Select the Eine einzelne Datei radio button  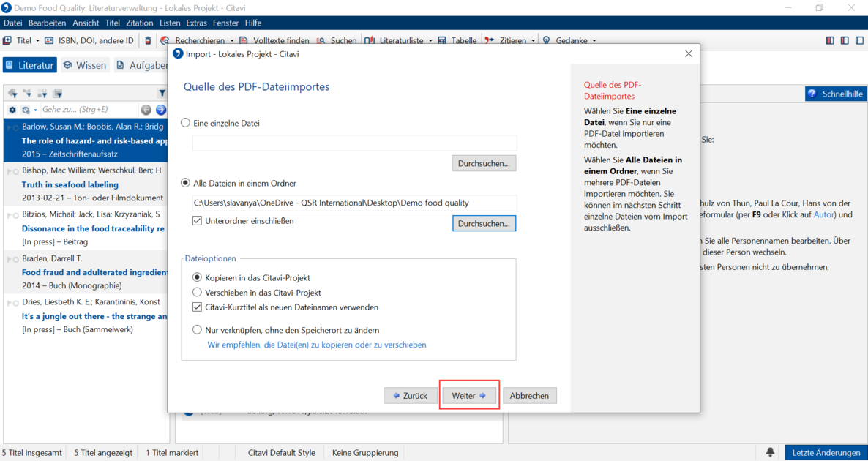click(x=187, y=124)
